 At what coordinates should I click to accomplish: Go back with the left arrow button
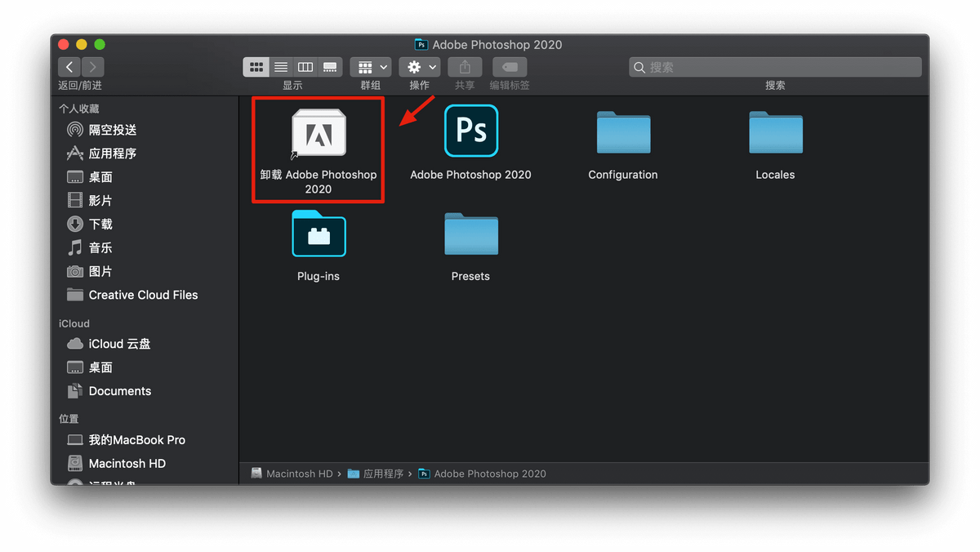(69, 67)
